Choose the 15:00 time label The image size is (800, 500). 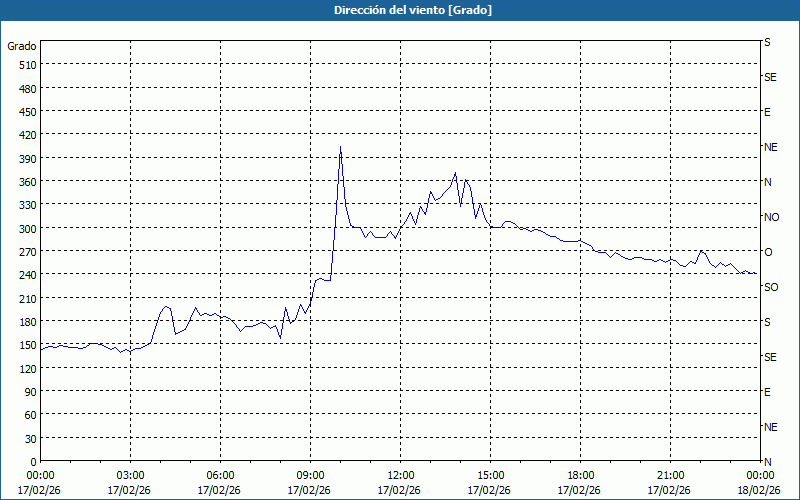(490, 475)
